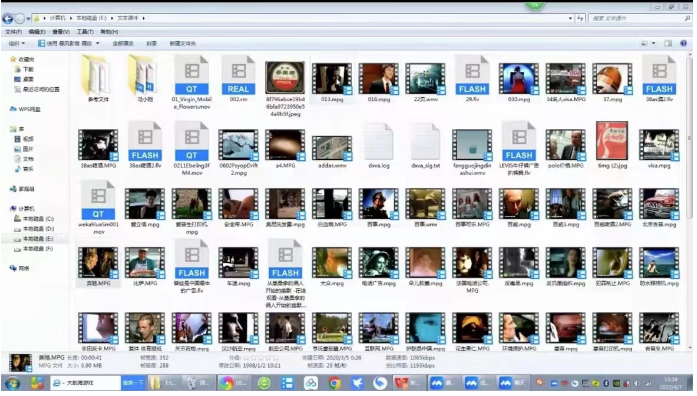The width and height of the screenshot is (697, 396).
Task: Set star rating in details pane
Action: click(261, 357)
